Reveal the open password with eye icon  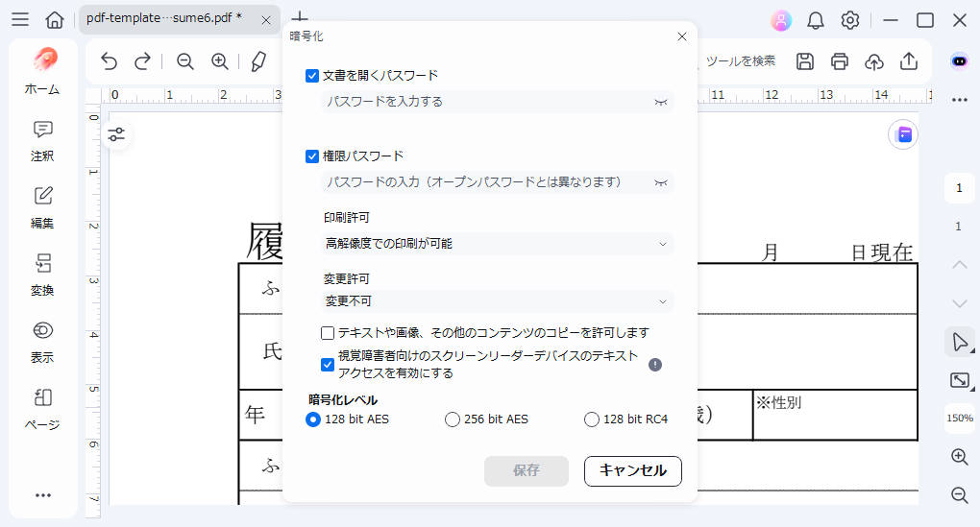(x=661, y=102)
